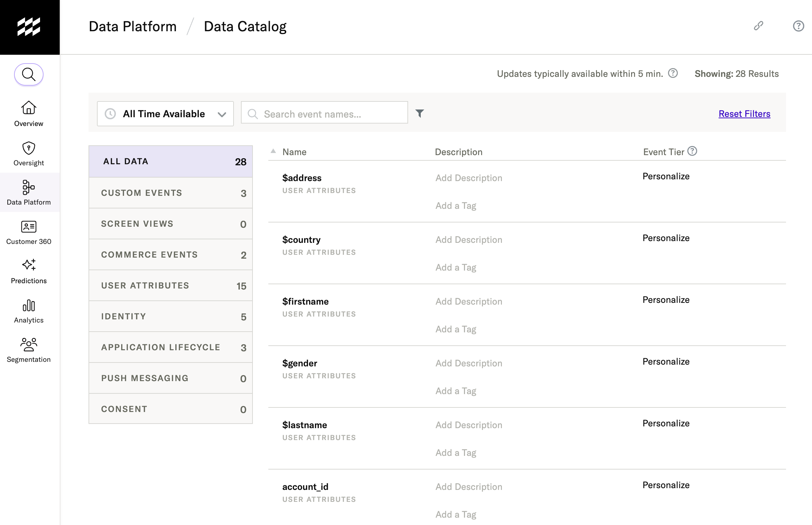
Task: Click the mParticle logo icon
Action: point(29,27)
